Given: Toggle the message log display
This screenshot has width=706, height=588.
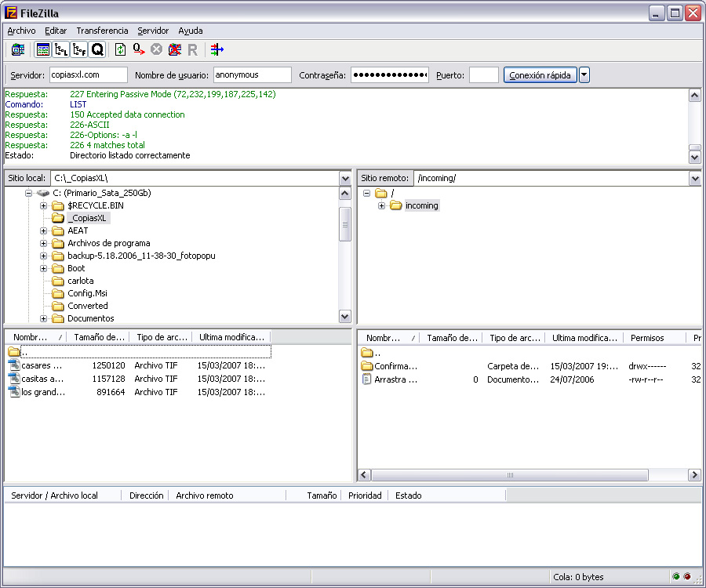Looking at the screenshot, I should [43, 49].
